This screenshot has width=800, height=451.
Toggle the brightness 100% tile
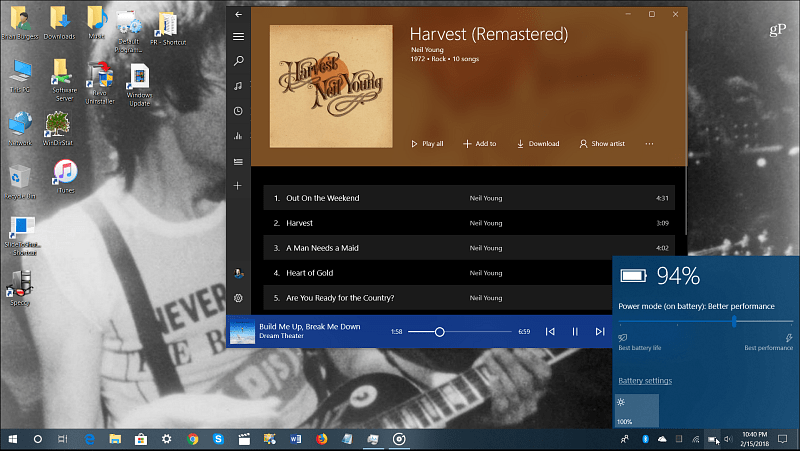(637, 411)
